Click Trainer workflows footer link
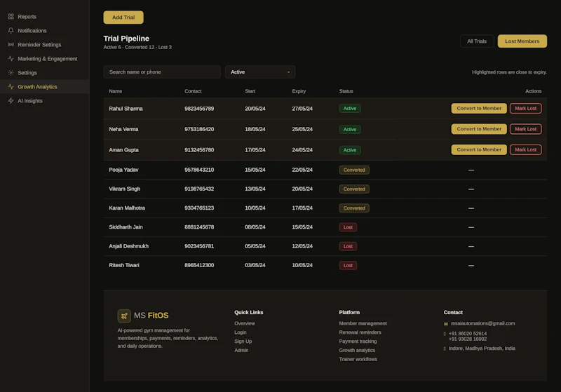 tap(358, 359)
